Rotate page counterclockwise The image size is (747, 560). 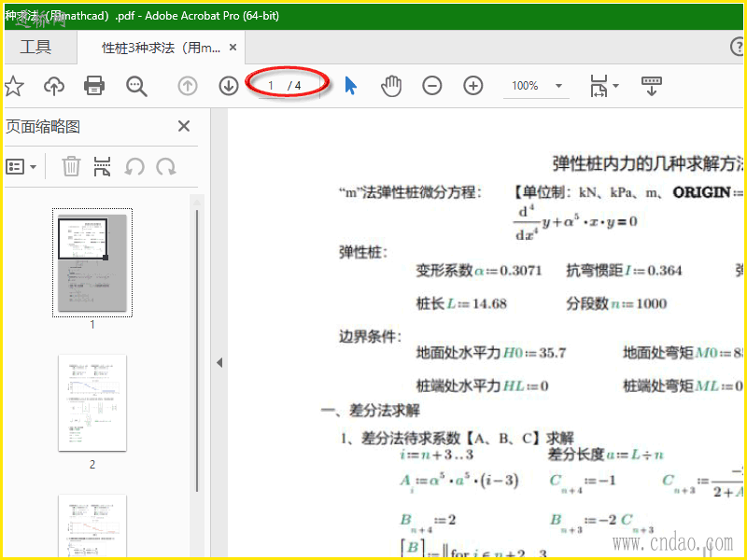[x=134, y=167]
